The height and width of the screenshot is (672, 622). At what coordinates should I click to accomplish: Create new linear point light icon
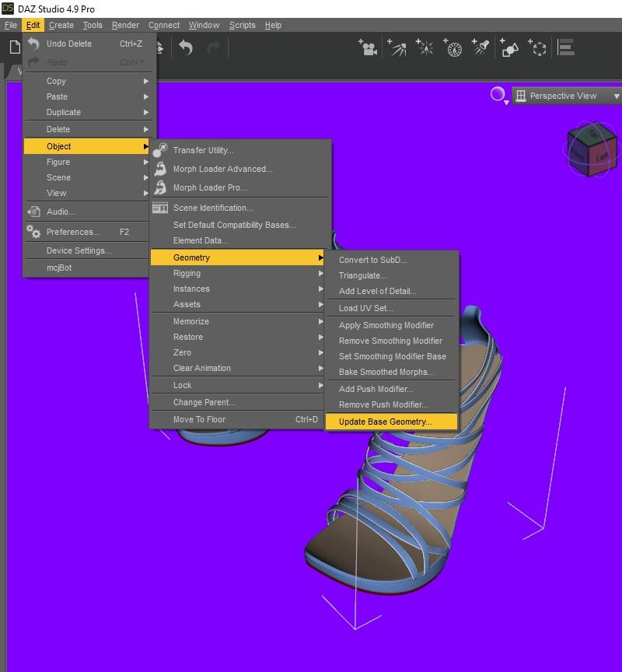(x=453, y=47)
